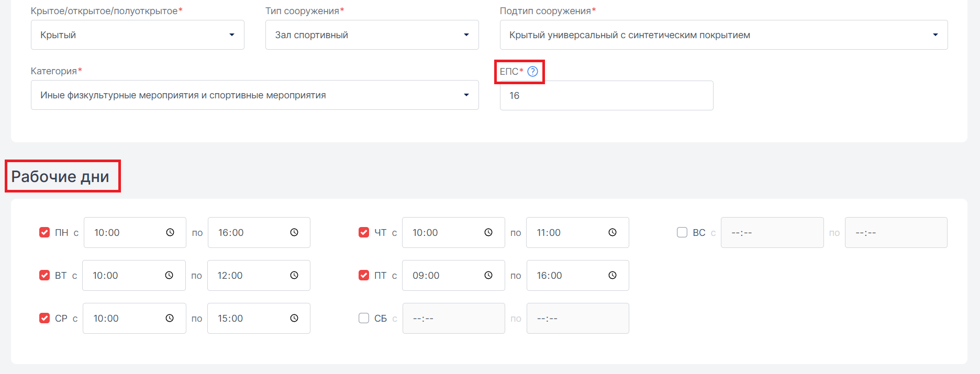Click the ЕПС input field with value 16
The image size is (980, 374).
(x=606, y=96)
